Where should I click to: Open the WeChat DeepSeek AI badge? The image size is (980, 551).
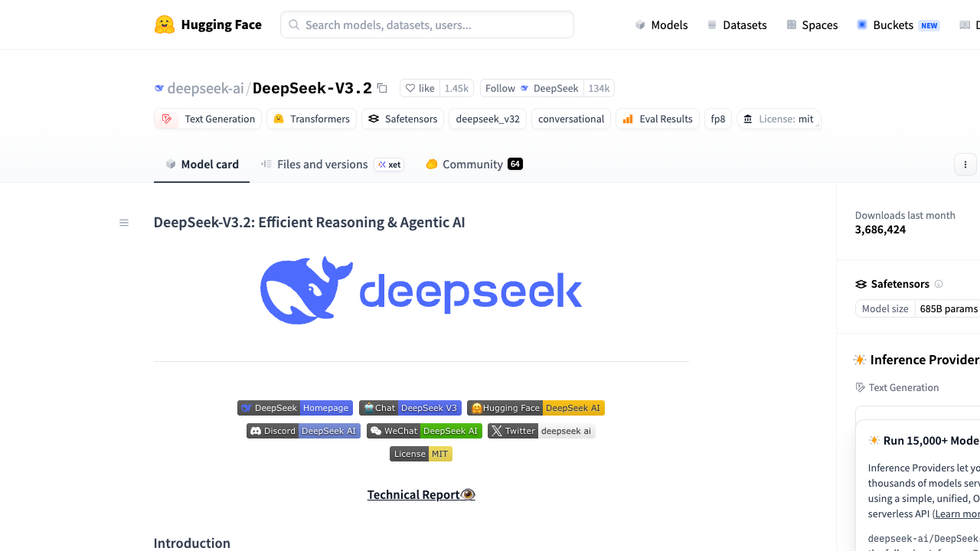pyautogui.click(x=424, y=431)
